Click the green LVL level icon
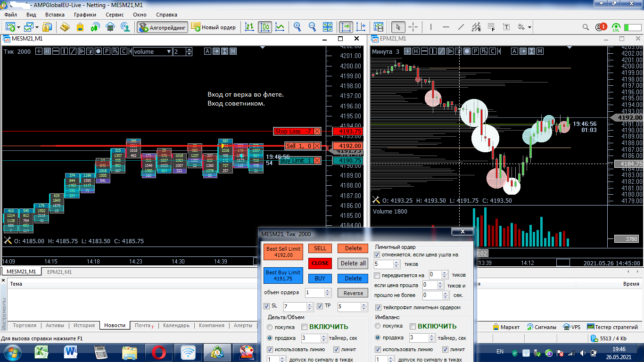 616,27
